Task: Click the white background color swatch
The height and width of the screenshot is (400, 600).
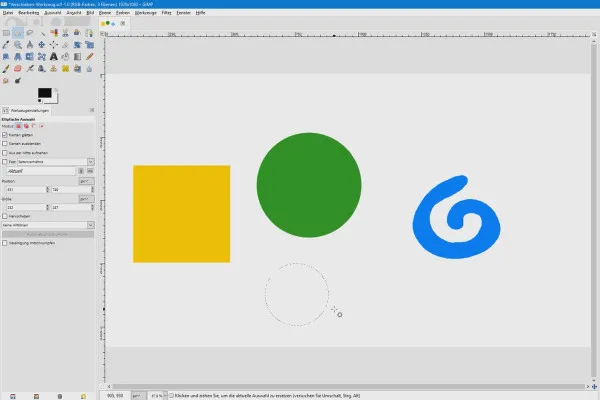Action: coord(55,99)
